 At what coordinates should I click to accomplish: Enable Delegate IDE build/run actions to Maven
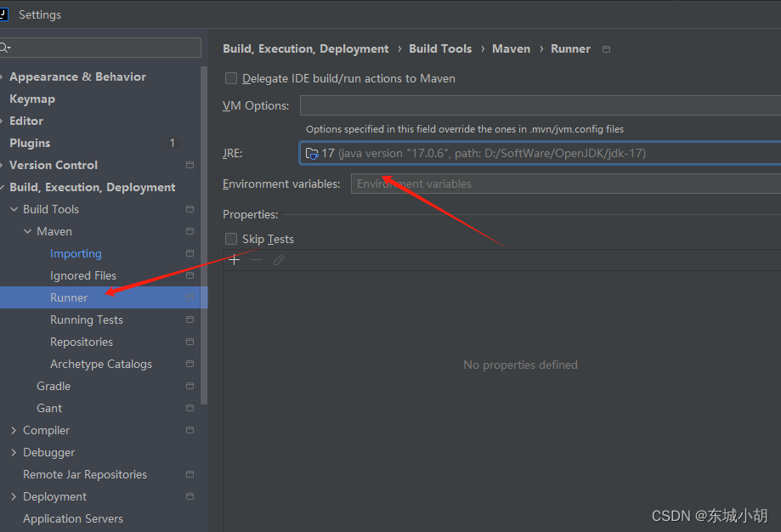point(230,78)
